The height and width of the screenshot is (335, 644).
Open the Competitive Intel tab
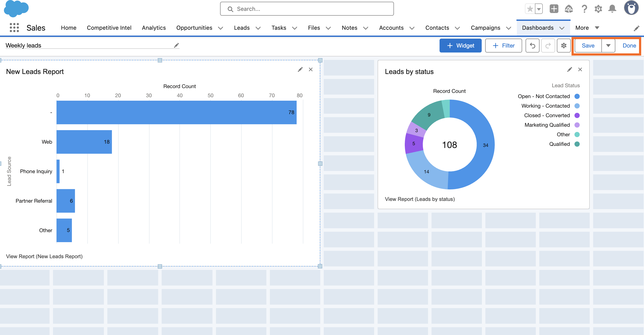[109, 28]
